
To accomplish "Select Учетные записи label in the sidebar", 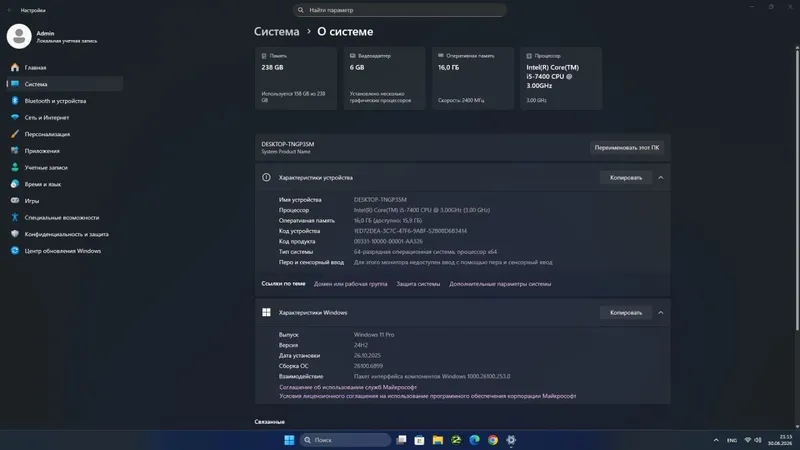I will tap(46, 167).
